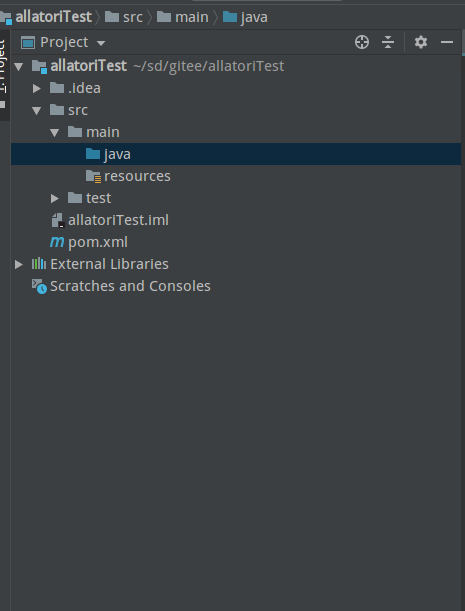Click the Scratches and Consoles icon

click(39, 286)
